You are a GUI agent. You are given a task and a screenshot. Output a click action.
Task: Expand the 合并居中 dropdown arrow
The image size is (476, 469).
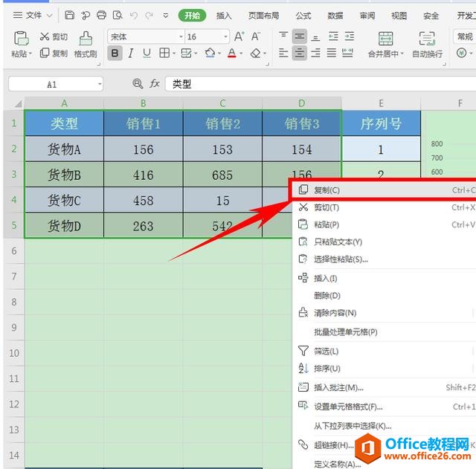(x=402, y=54)
